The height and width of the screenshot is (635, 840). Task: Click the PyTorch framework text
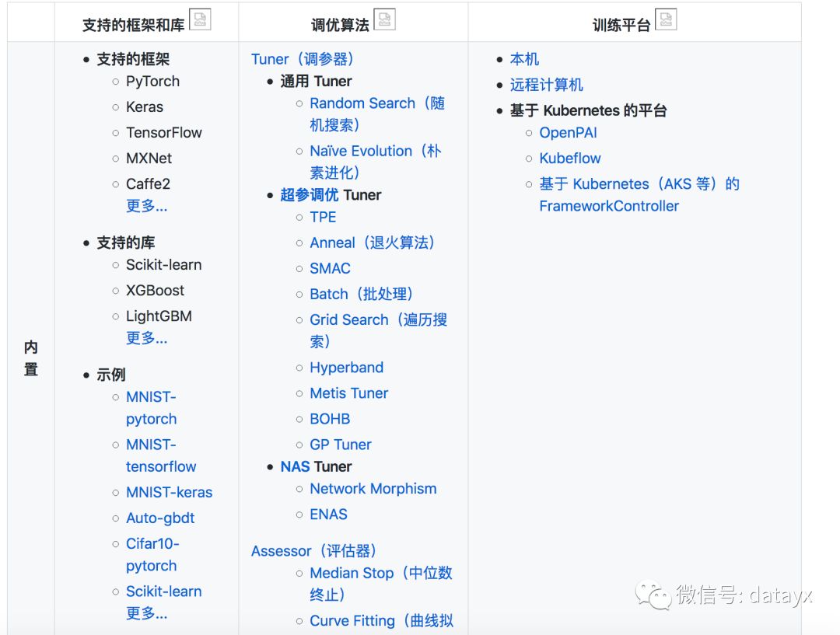[x=152, y=82]
